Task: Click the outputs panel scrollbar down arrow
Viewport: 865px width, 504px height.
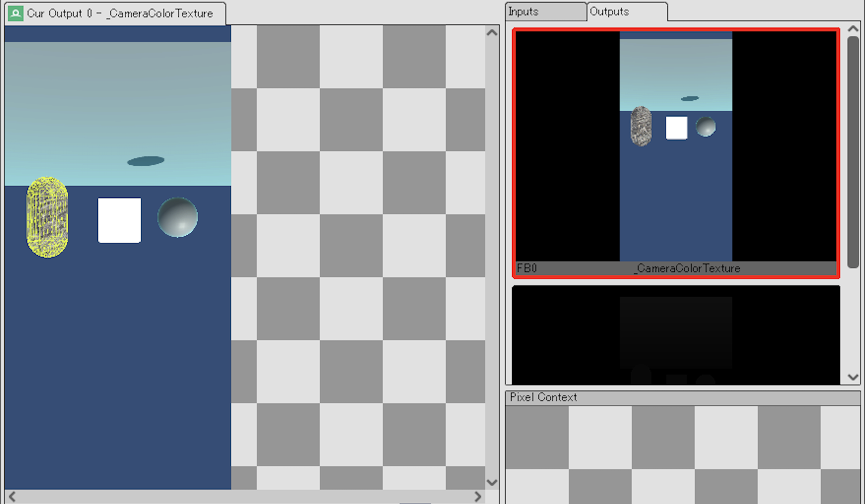Action: click(852, 378)
